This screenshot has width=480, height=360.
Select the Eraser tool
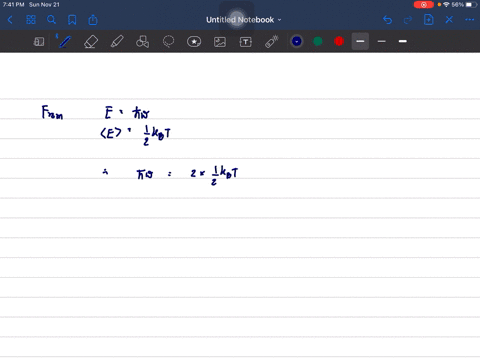[91, 42]
